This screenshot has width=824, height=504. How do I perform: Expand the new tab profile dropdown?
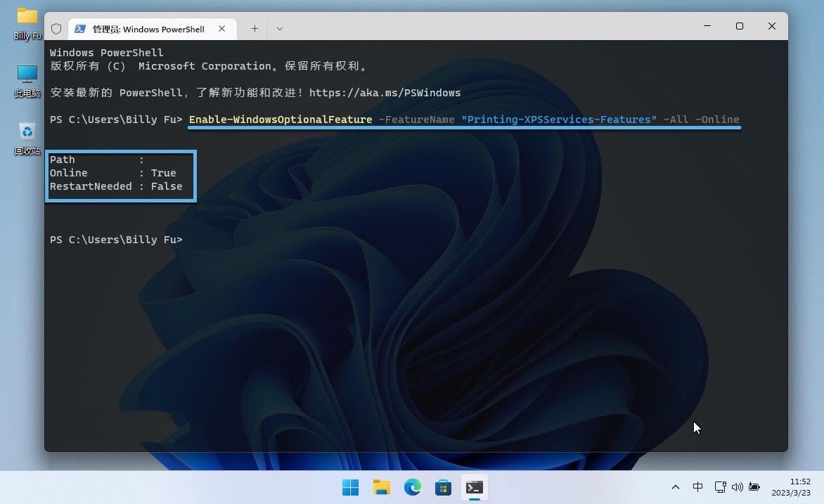coord(280,29)
